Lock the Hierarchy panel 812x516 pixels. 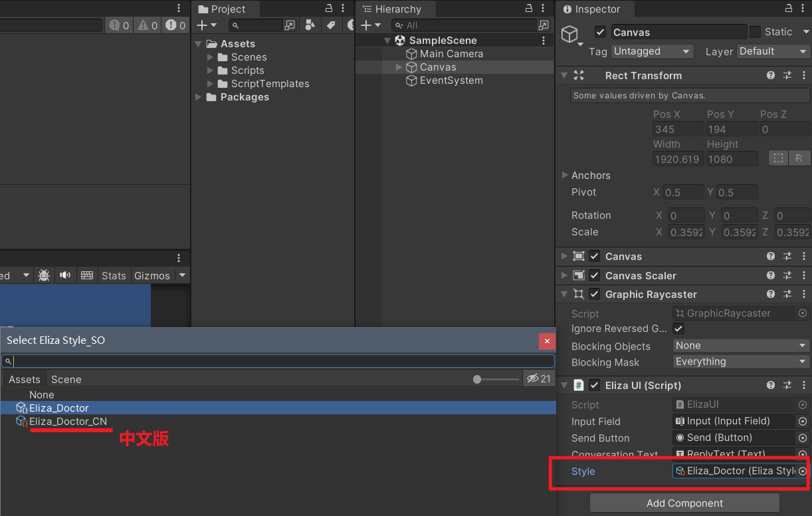529,8
